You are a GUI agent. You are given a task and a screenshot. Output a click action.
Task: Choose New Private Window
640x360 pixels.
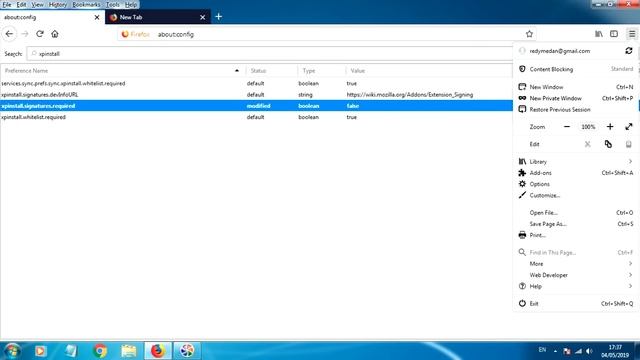click(576, 98)
